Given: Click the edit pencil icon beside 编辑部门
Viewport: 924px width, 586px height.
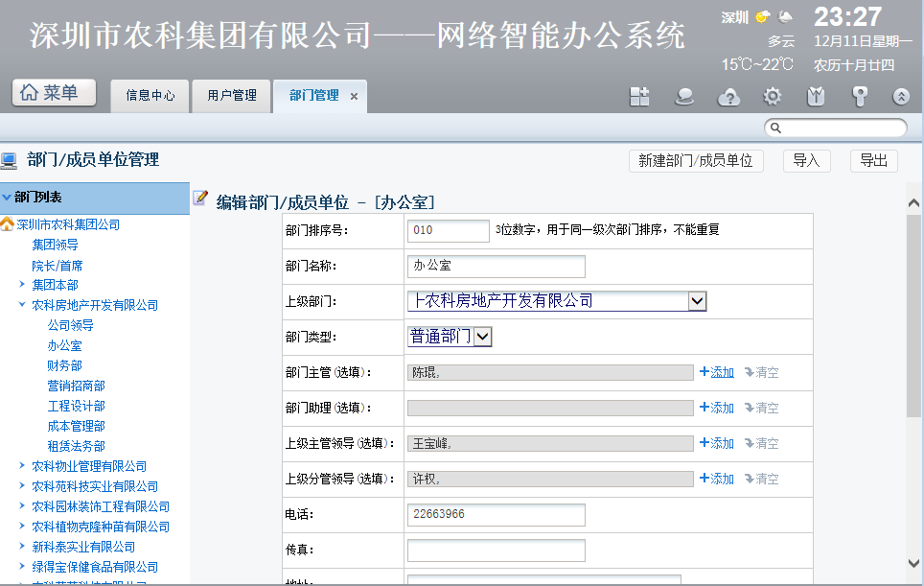Looking at the screenshot, I should (x=200, y=199).
